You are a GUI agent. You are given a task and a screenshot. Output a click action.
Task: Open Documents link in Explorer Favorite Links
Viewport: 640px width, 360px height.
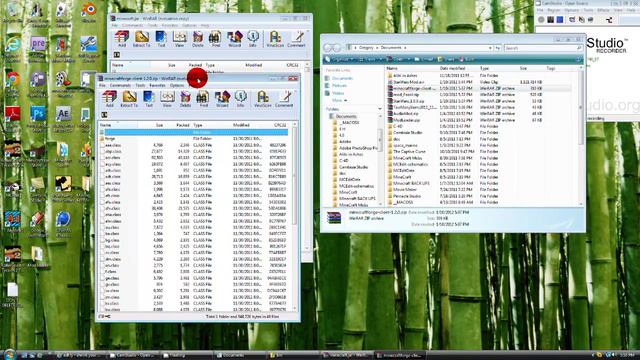pyautogui.click(x=342, y=78)
